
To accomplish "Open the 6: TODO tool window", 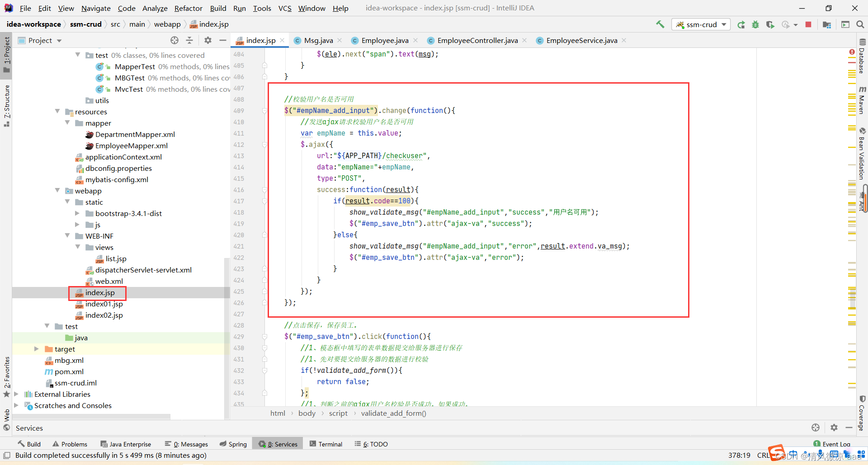I will tap(371, 444).
